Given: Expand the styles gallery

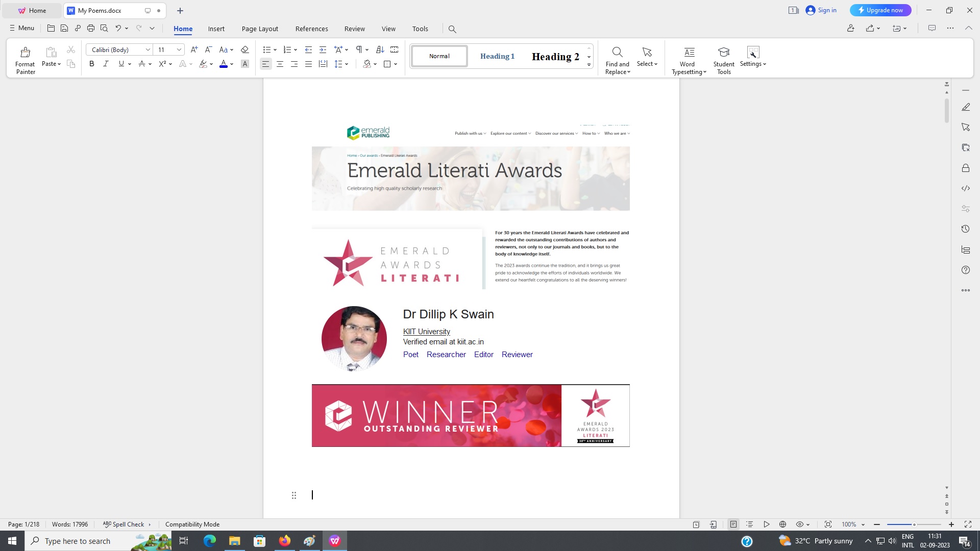Looking at the screenshot, I should (589, 65).
